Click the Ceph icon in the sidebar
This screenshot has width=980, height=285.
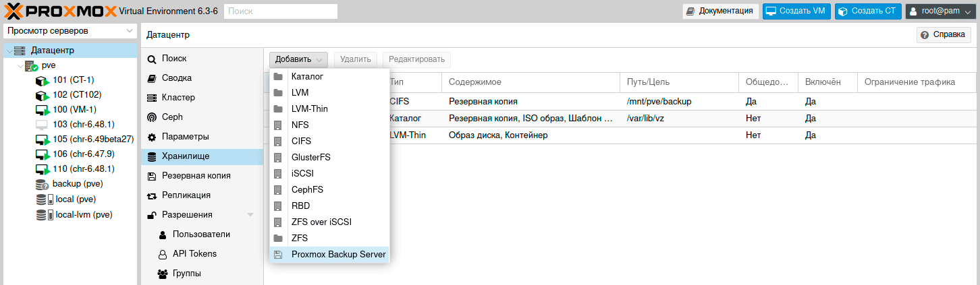click(152, 117)
